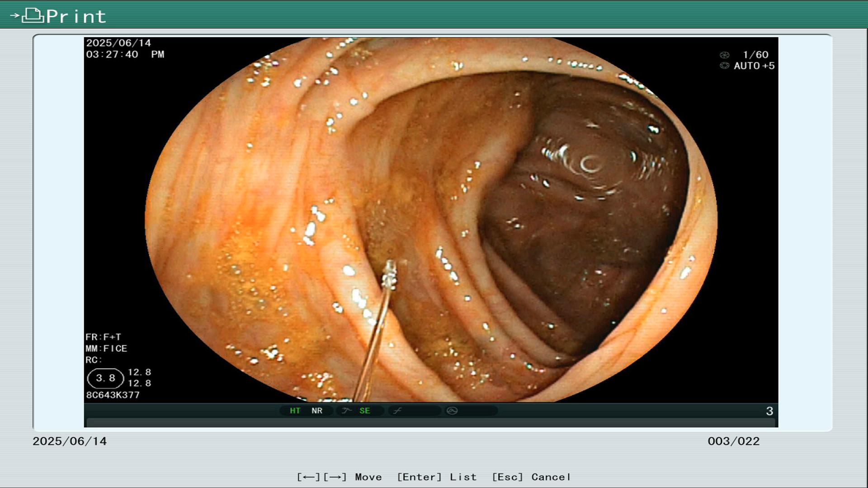
Task: Click the [Esc] Cancel command
Action: [x=531, y=477]
